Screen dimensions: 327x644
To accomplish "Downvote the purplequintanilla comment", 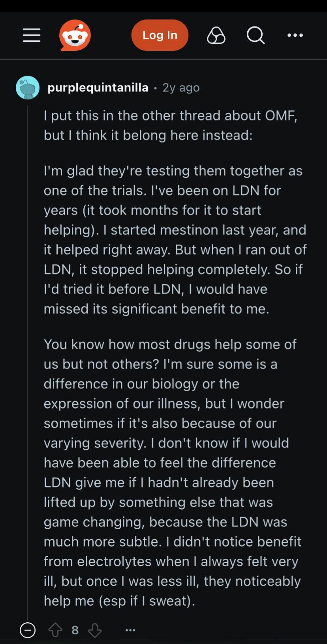I will [x=95, y=630].
